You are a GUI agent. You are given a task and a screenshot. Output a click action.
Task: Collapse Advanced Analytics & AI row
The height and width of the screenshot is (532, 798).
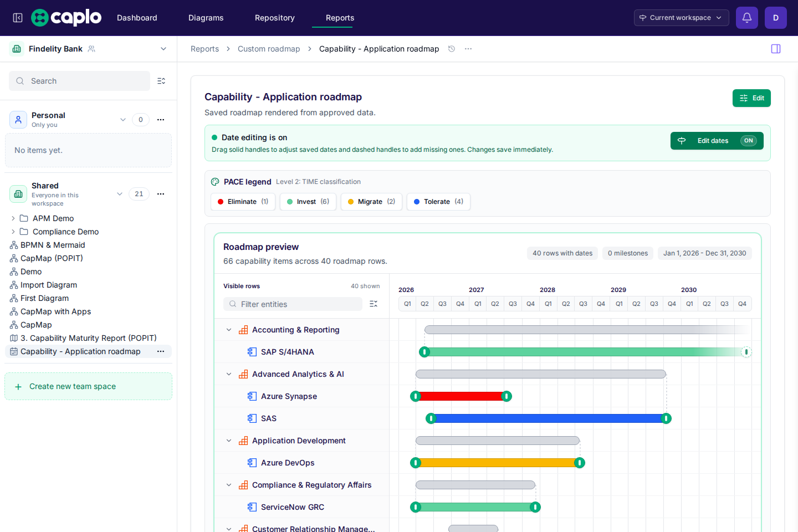229,374
